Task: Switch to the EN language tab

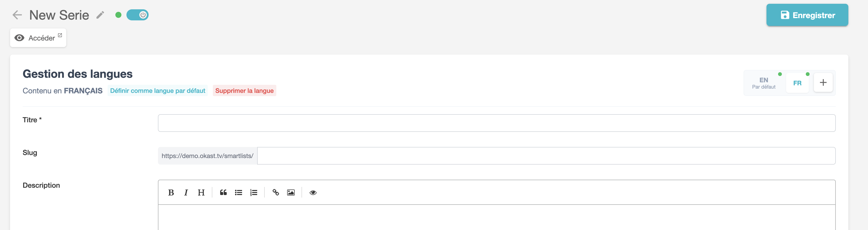Action: [x=763, y=83]
